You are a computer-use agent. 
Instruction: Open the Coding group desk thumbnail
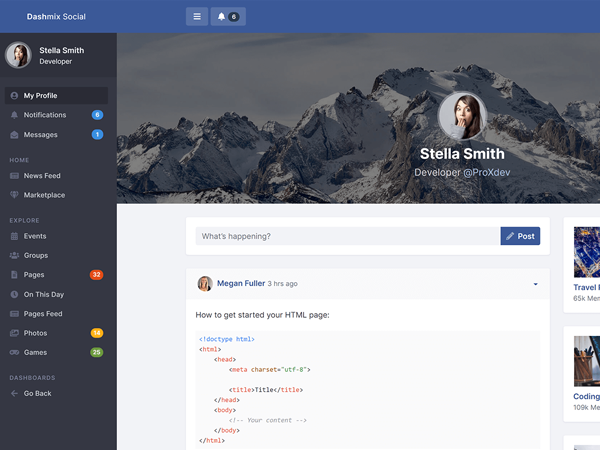pyautogui.click(x=587, y=361)
